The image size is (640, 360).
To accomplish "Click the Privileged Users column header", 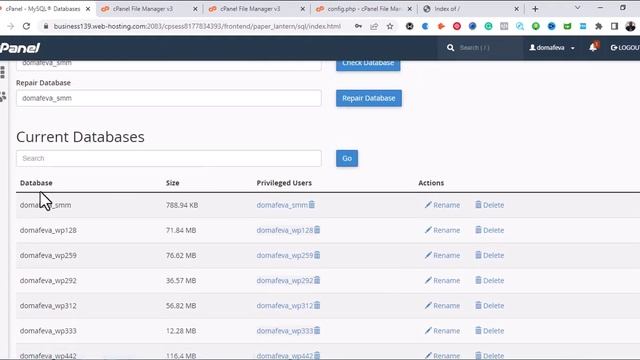I will (284, 183).
